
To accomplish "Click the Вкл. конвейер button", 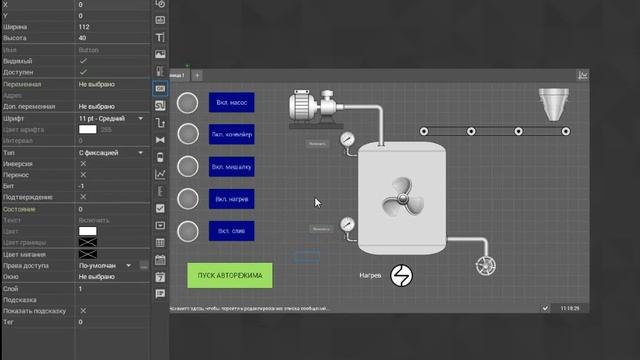I will (x=231, y=134).
